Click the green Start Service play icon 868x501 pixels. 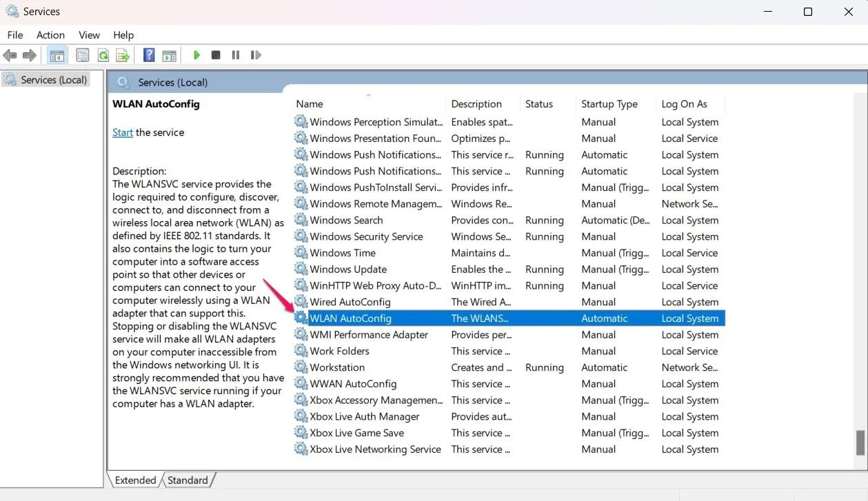coord(196,55)
